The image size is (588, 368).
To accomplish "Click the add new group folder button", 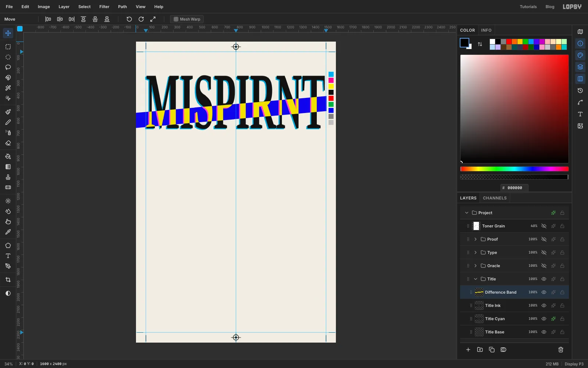I will [x=480, y=350].
